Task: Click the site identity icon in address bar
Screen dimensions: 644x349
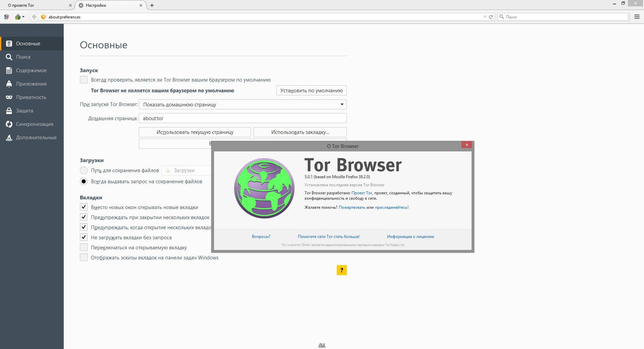Action: click(43, 17)
